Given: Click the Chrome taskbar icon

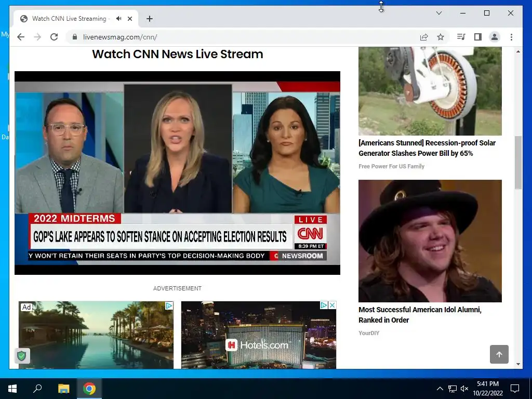Looking at the screenshot, I should (x=89, y=389).
